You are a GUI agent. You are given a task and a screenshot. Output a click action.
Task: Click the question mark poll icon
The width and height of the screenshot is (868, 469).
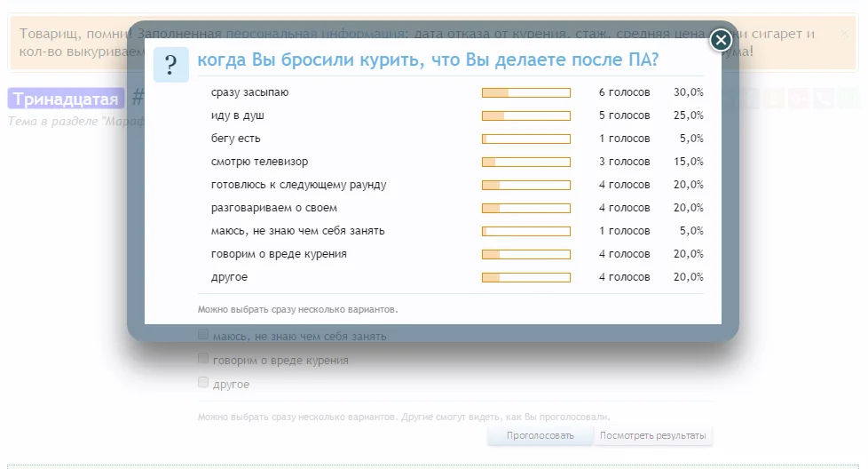[170, 65]
